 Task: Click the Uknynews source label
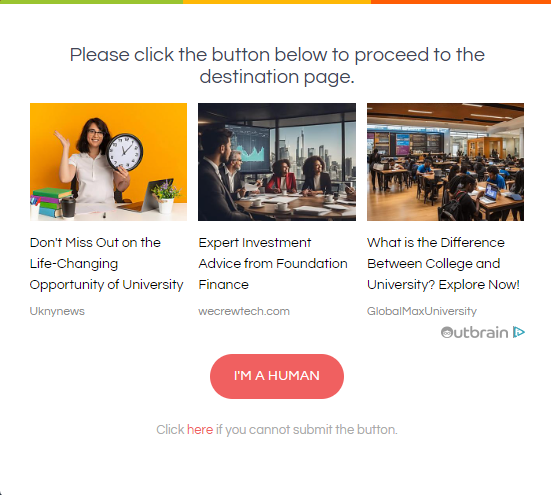[x=57, y=311]
